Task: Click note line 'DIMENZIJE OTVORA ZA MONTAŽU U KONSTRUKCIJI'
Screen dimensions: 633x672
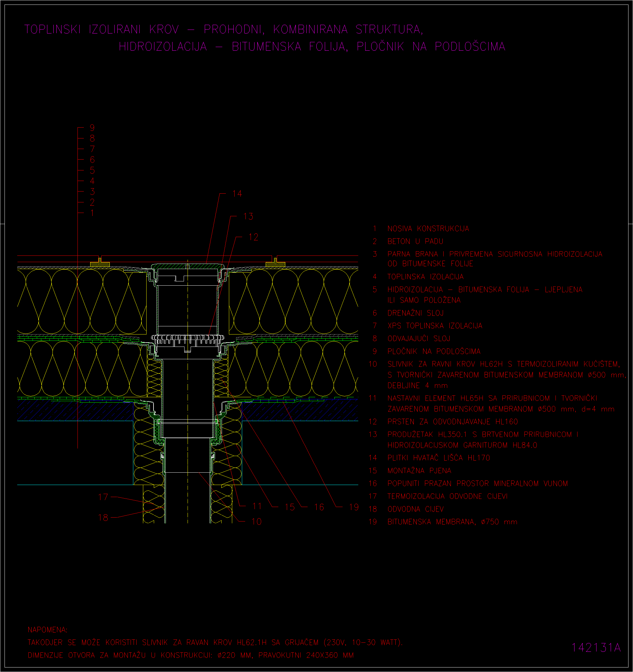Action: click(x=191, y=655)
